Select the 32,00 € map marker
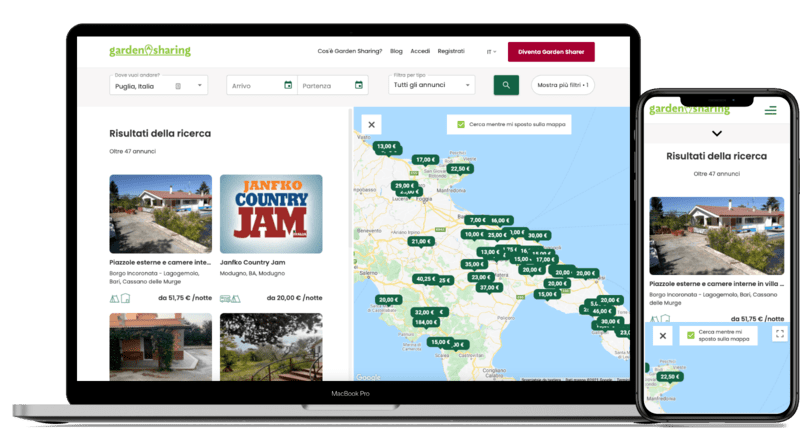The image size is (800, 444). point(424,312)
